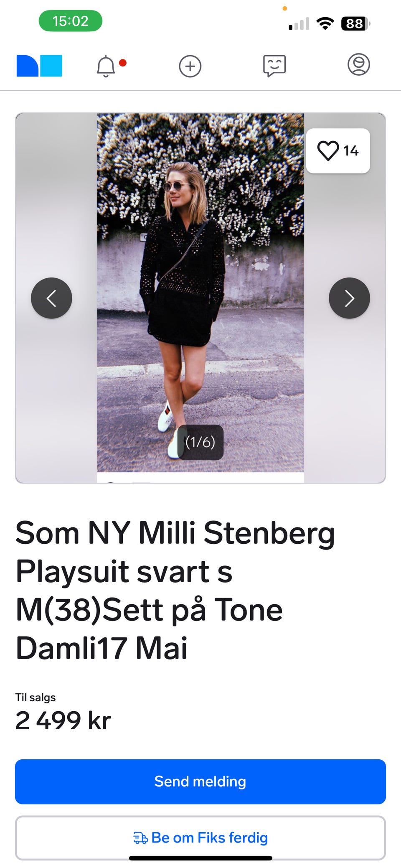
Task: Tap the 2 499 kr price
Action: pyautogui.click(x=63, y=720)
